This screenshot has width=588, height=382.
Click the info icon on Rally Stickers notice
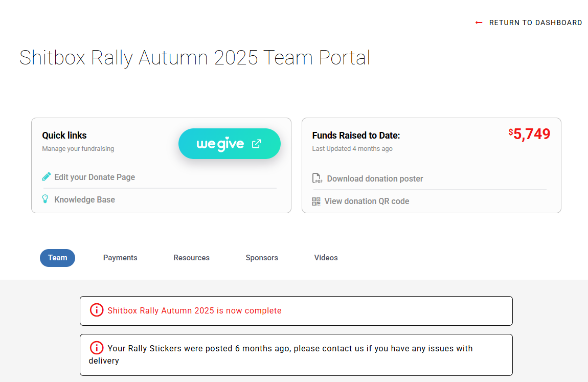(97, 348)
